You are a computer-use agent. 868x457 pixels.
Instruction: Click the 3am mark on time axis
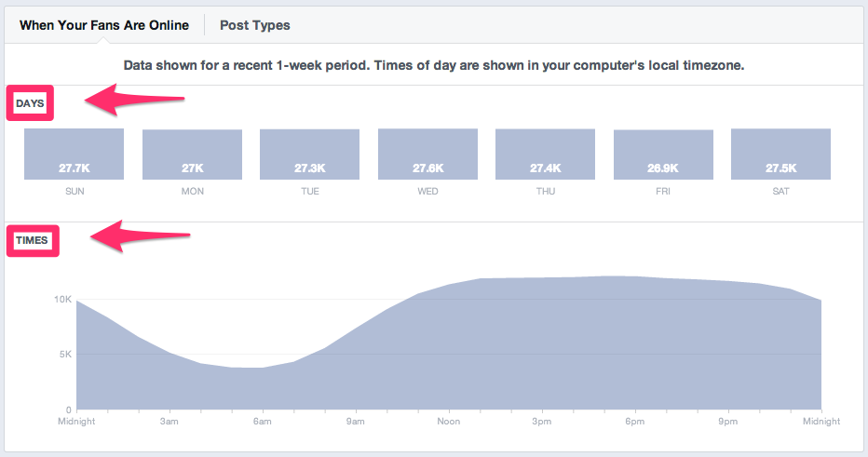[x=169, y=422]
